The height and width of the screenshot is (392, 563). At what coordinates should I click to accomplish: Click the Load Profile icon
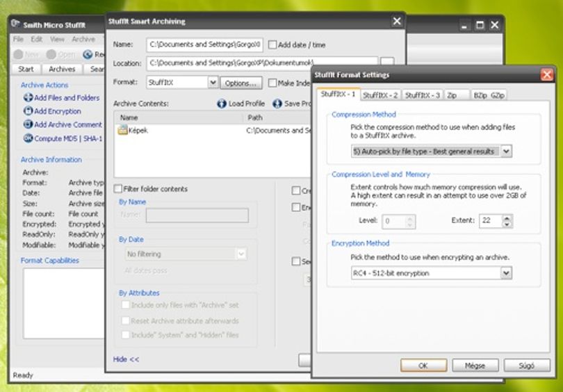click(x=222, y=104)
